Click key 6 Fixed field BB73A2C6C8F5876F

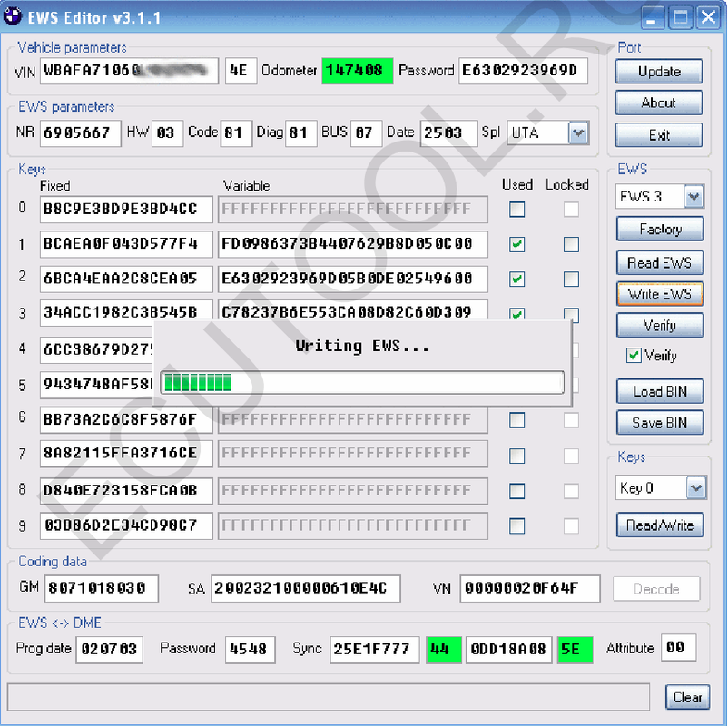pyautogui.click(x=126, y=420)
